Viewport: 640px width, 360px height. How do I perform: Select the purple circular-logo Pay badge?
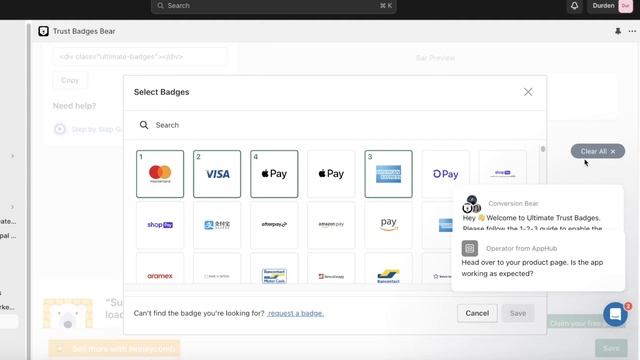pos(445,174)
